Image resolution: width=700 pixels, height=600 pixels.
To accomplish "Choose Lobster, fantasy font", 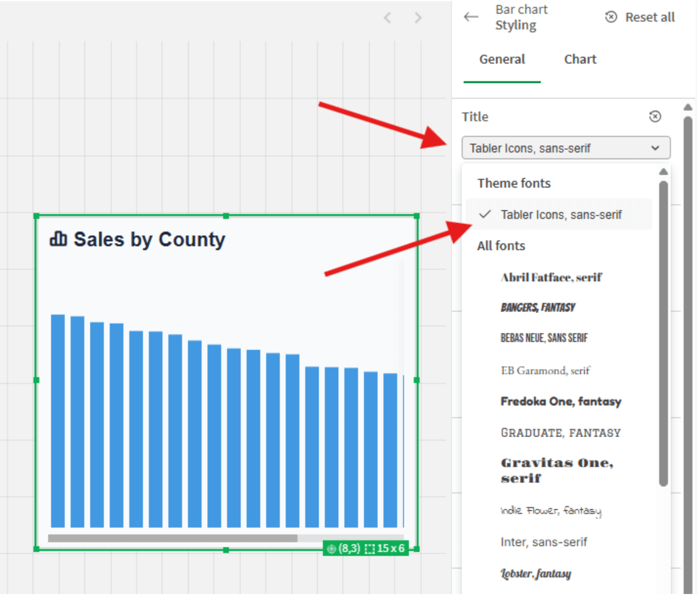I will pos(536,573).
